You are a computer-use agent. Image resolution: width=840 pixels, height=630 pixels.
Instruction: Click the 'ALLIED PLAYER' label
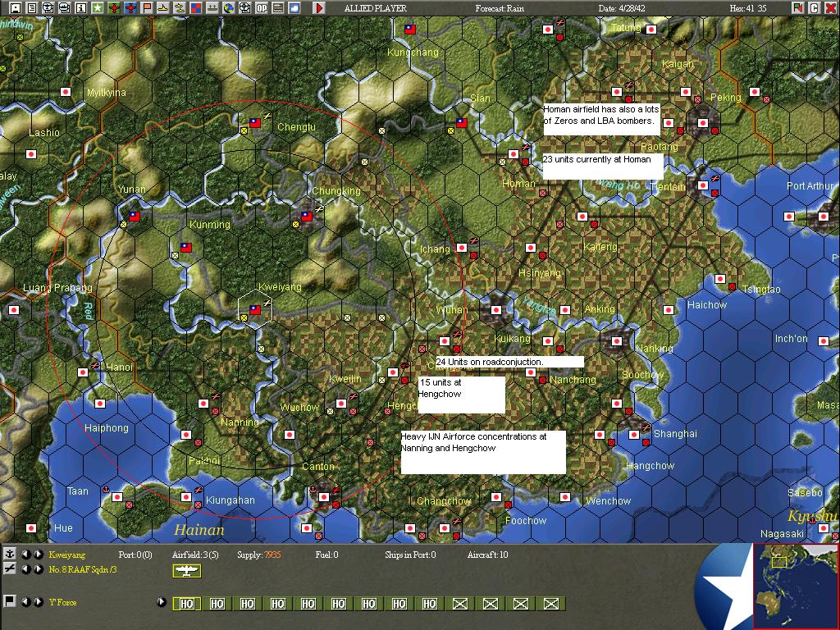click(376, 8)
